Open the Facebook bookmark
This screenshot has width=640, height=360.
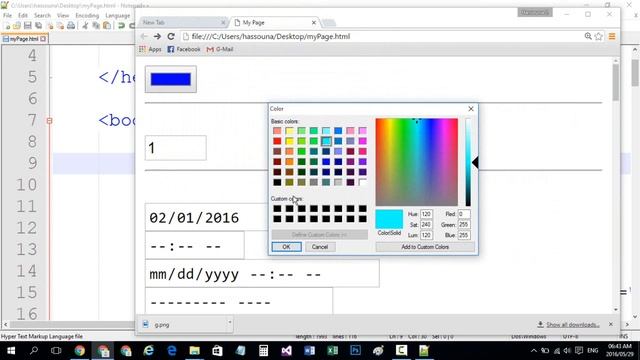184,49
